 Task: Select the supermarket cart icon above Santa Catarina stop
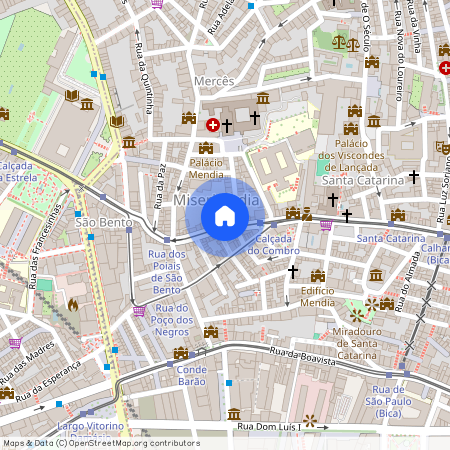326,226
